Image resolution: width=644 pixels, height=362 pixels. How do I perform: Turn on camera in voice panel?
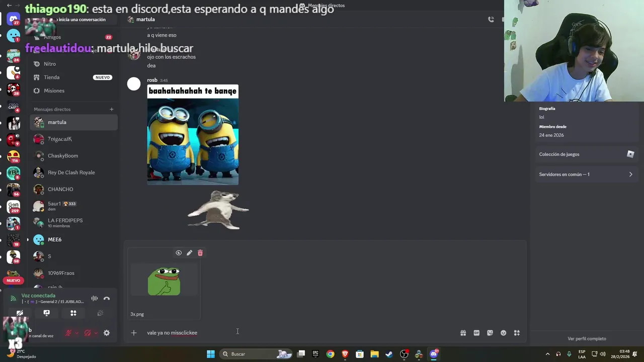pos(20,313)
